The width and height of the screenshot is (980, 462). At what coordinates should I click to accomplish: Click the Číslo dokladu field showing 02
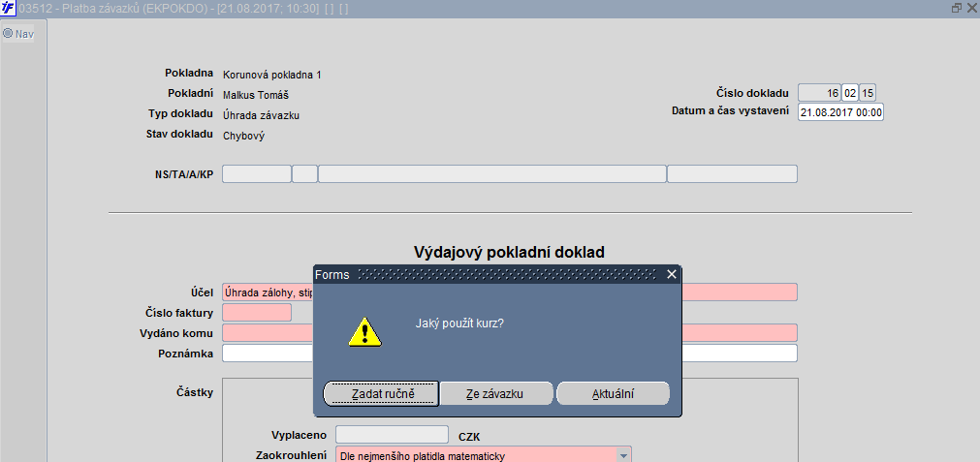pyautogui.click(x=850, y=93)
